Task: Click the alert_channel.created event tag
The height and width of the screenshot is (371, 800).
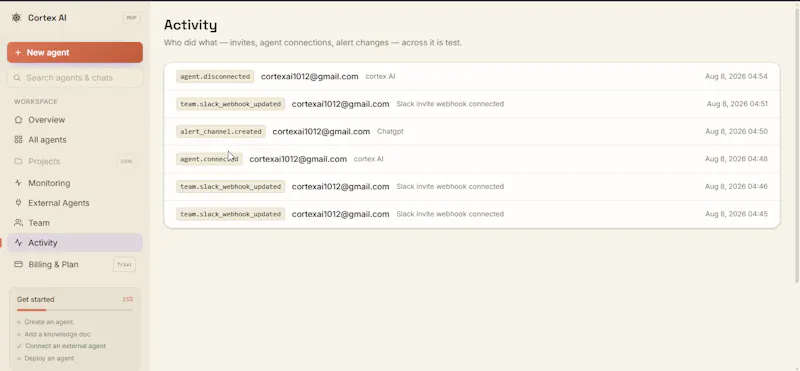Action: [221, 132]
